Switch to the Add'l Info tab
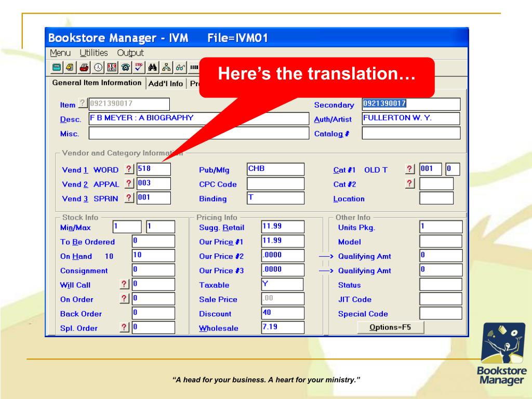 tap(165, 83)
